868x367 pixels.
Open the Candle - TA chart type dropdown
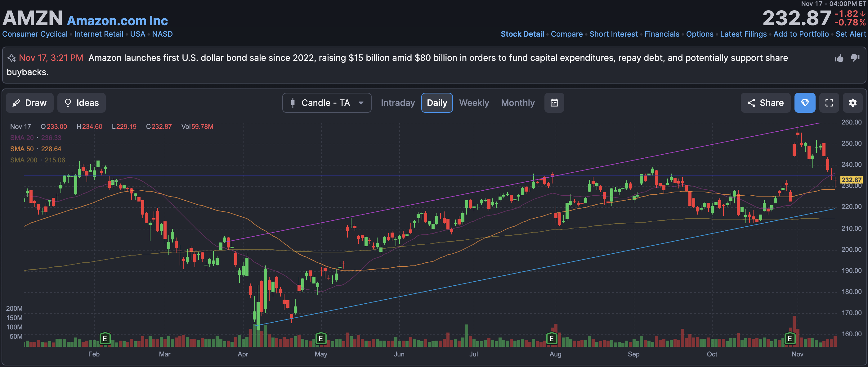[325, 103]
